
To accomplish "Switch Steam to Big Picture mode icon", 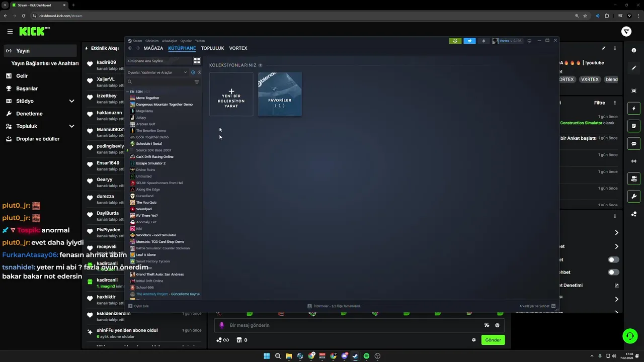I will click(x=529, y=41).
